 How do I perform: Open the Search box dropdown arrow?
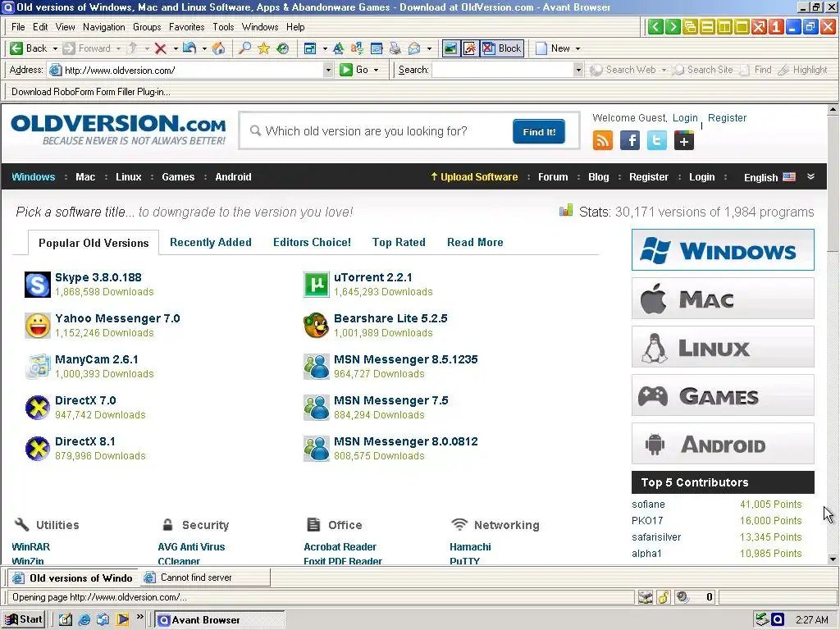click(577, 71)
